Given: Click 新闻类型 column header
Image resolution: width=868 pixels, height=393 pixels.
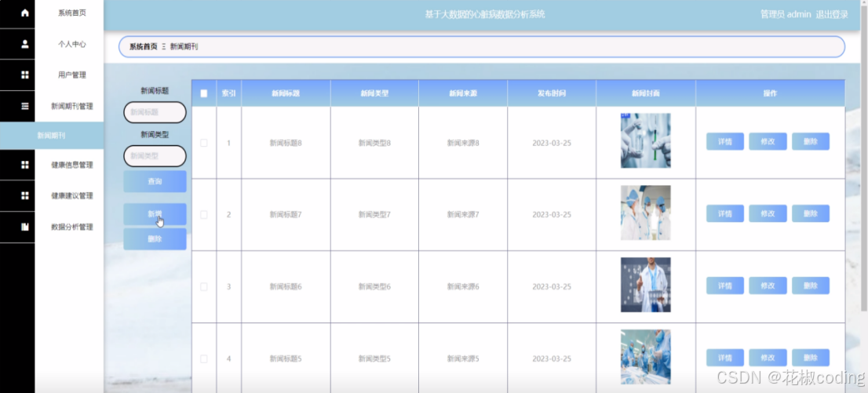Looking at the screenshot, I should click(x=375, y=93).
